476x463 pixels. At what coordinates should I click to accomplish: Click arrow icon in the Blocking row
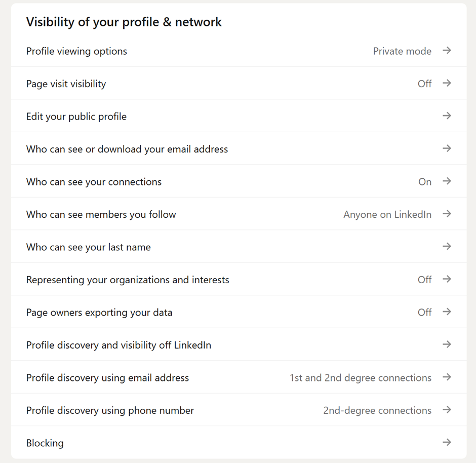(447, 442)
